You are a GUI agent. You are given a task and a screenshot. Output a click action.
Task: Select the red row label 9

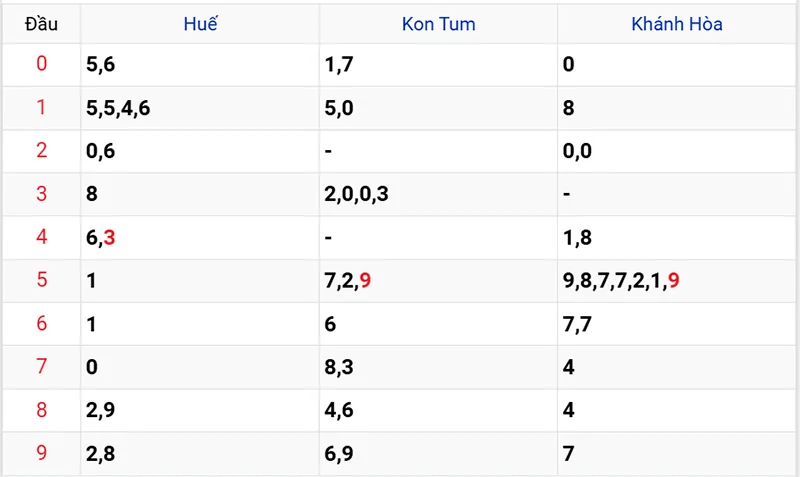coord(41,453)
